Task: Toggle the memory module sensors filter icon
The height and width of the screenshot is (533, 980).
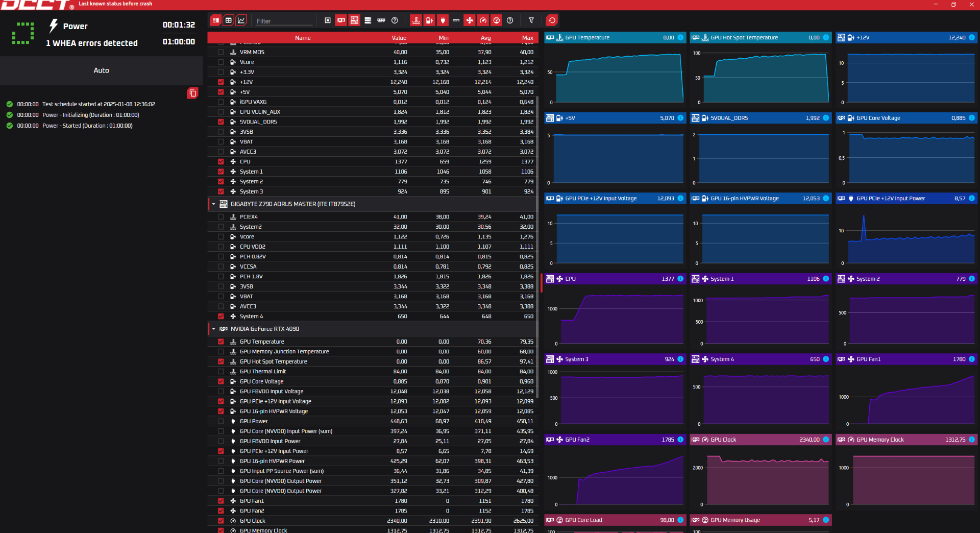Action: 381,20
